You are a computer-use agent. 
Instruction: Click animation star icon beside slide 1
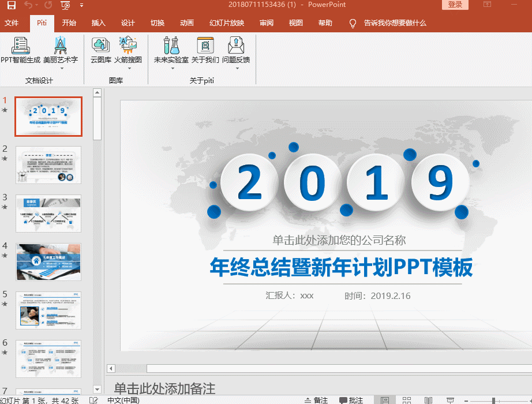coord(5,110)
